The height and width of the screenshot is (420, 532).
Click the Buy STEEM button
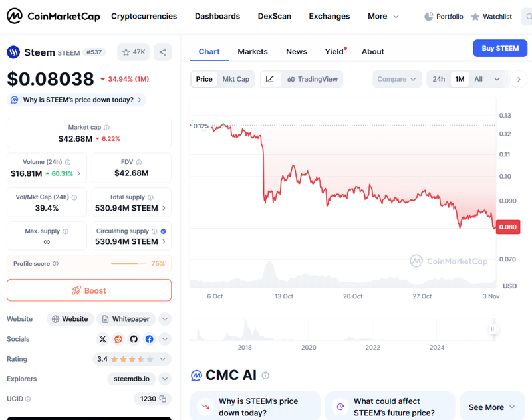pyautogui.click(x=500, y=48)
